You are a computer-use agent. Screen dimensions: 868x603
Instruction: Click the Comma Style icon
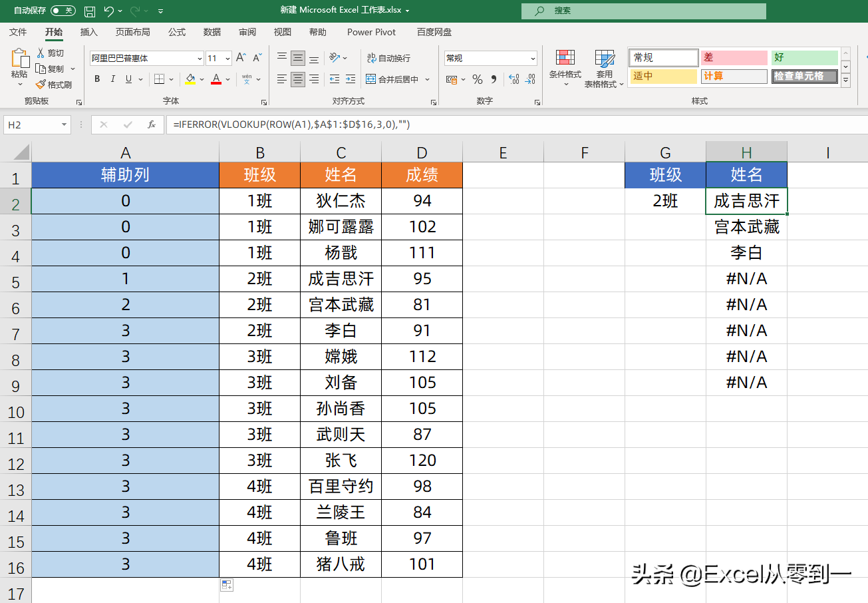494,79
